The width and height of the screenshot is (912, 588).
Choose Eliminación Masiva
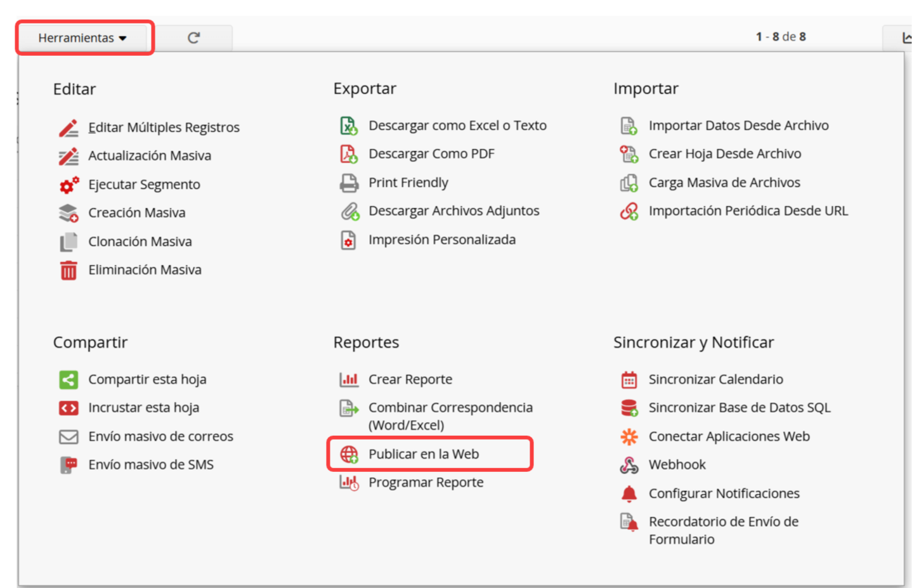(x=145, y=270)
